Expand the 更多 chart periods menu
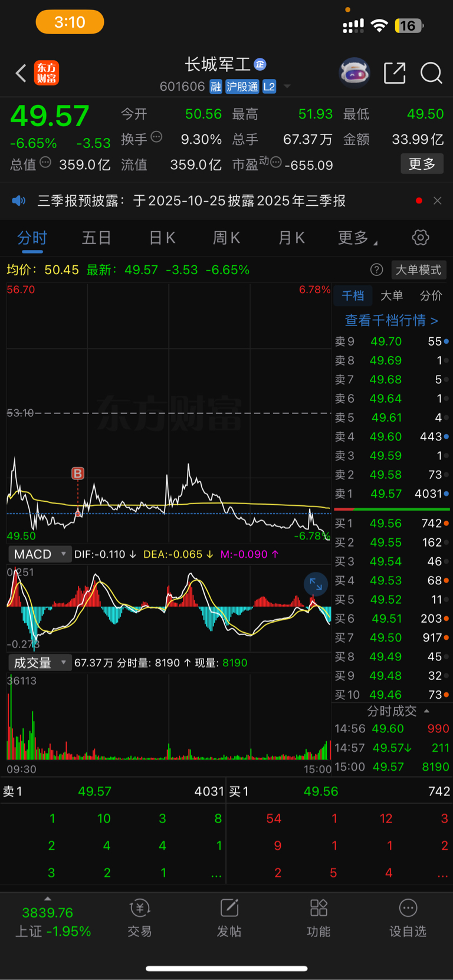This screenshot has height=980, width=453. [x=357, y=238]
